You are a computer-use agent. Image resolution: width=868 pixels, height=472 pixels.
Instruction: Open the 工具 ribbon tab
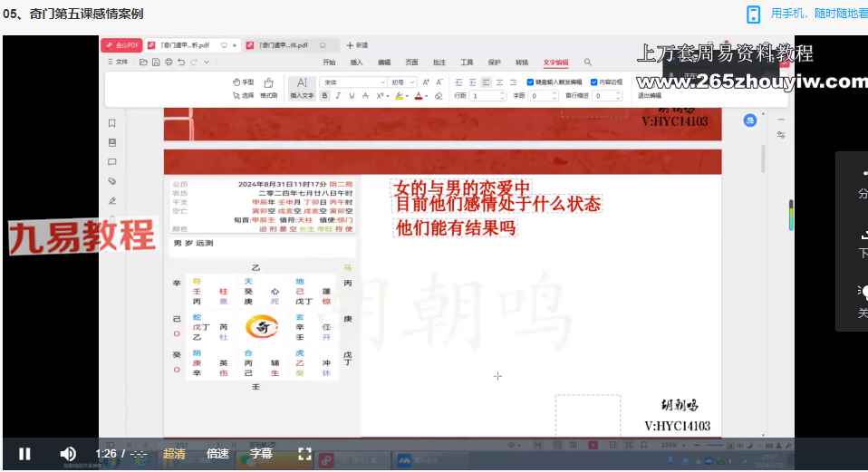point(467,63)
